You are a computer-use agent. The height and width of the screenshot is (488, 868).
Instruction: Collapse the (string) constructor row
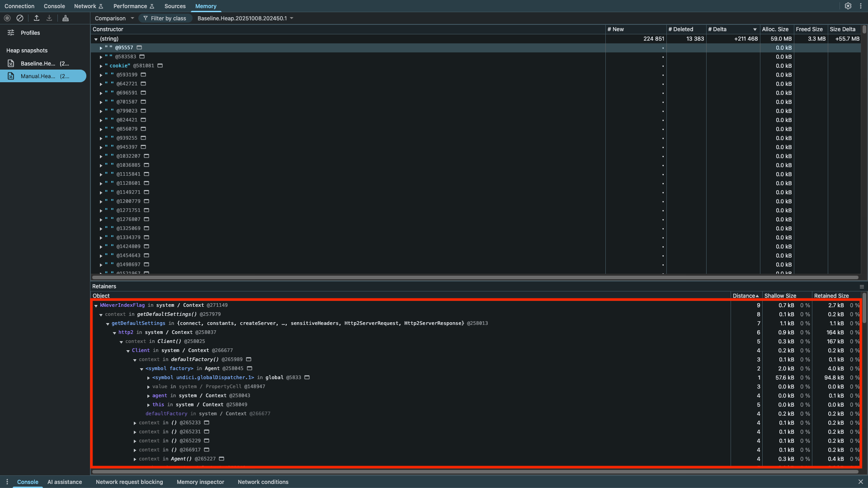pyautogui.click(x=95, y=39)
